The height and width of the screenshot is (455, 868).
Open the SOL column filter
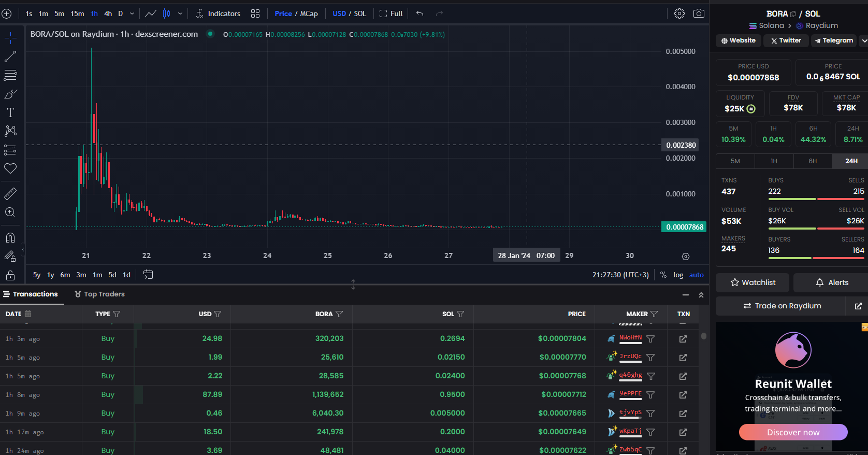[460, 314]
